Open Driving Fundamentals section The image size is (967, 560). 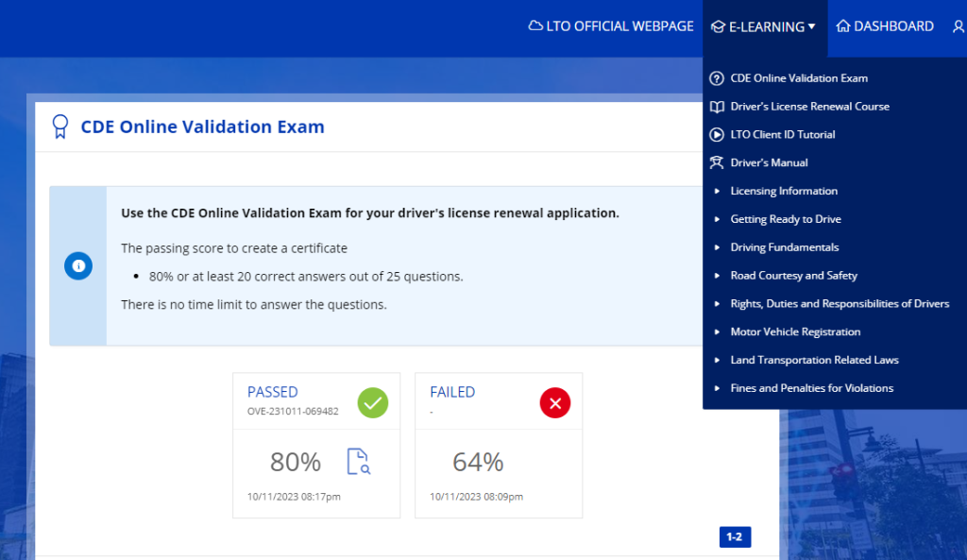coord(785,247)
